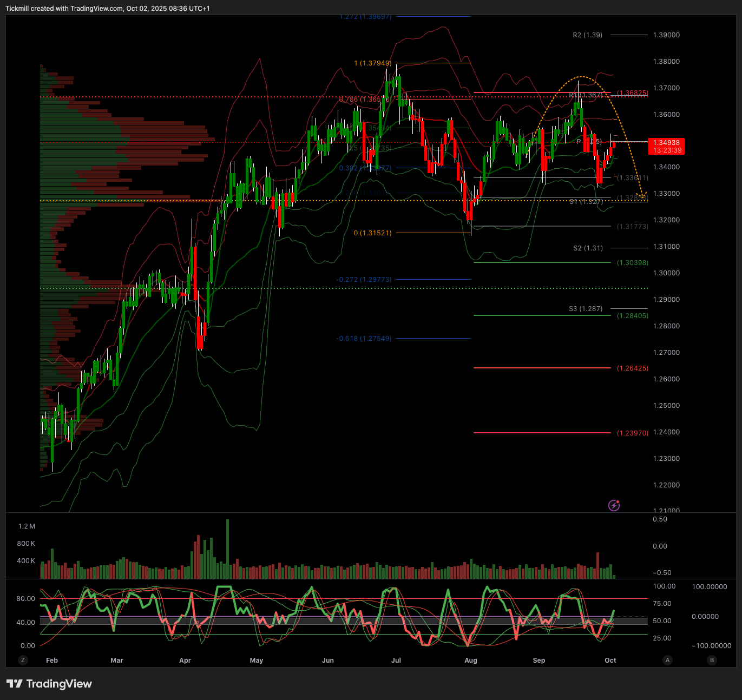Select the S3 (1.287) pivot label
The width and height of the screenshot is (742, 700).
tap(585, 309)
